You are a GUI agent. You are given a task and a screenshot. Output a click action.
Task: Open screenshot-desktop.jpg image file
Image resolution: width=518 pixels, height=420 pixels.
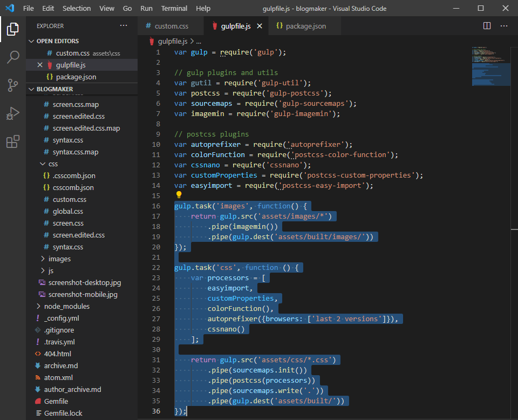coord(81,282)
